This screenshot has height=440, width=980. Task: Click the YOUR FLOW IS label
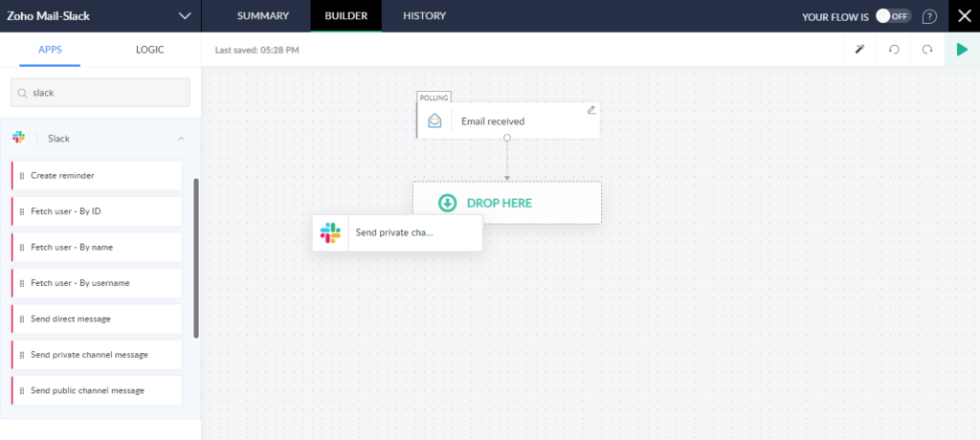[835, 17]
